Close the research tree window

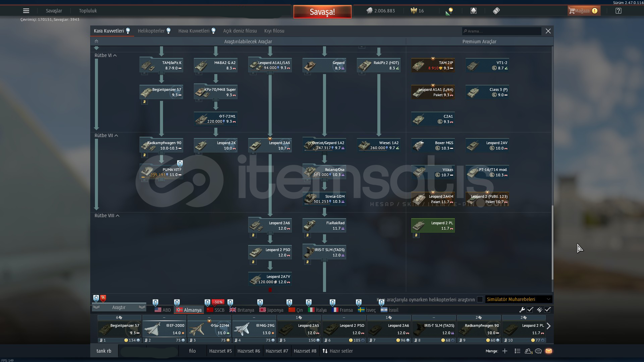(548, 31)
